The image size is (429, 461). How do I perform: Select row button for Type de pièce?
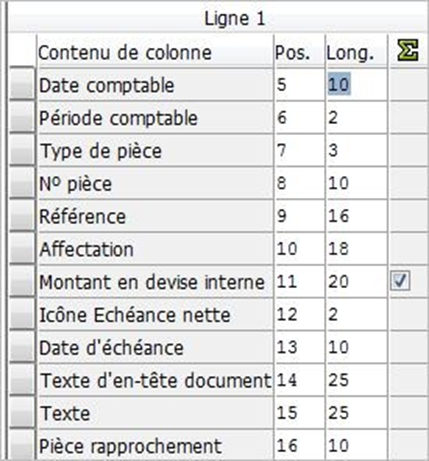[22, 150]
